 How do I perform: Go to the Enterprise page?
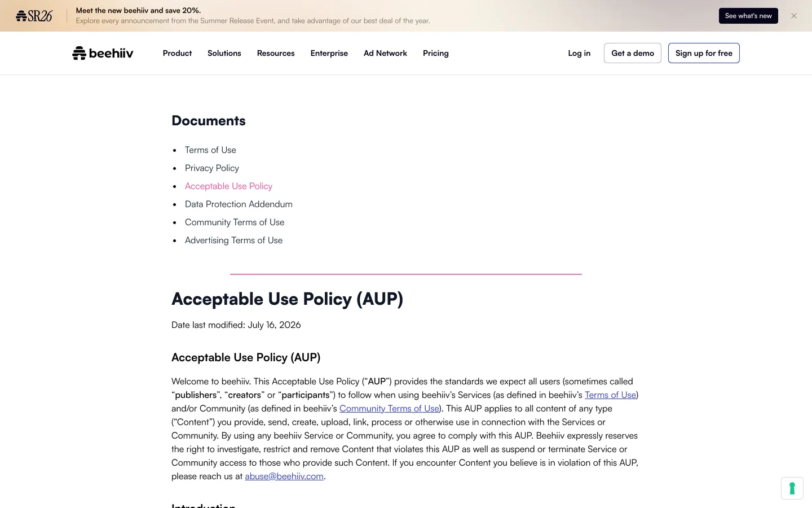329,53
